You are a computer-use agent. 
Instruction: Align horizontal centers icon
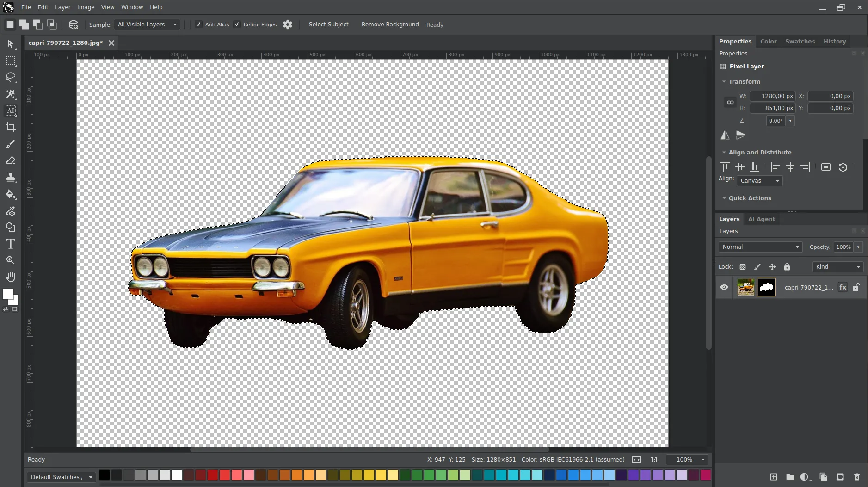[790, 167]
